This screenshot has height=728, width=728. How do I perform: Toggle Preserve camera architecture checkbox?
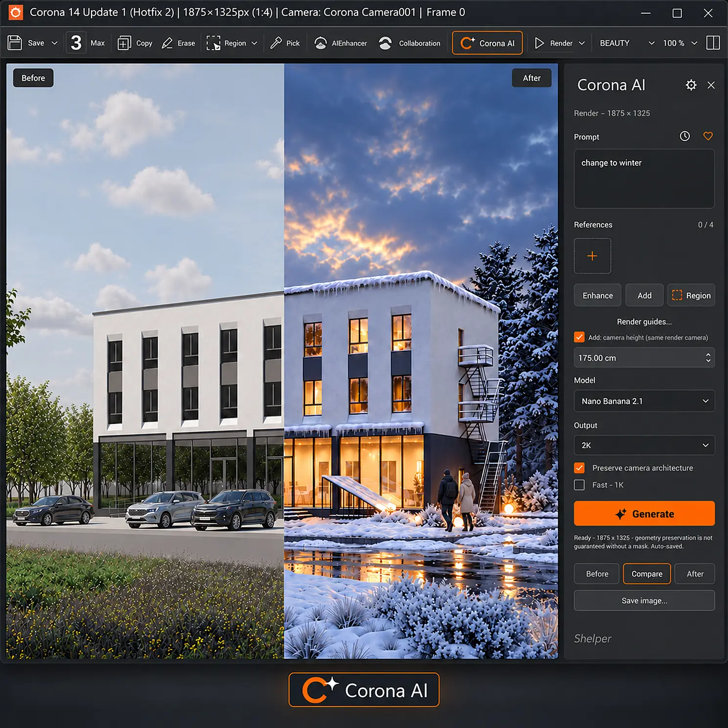(x=579, y=468)
